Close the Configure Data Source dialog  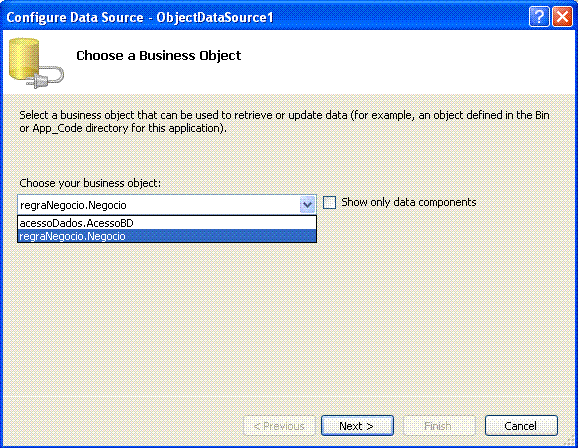click(562, 17)
